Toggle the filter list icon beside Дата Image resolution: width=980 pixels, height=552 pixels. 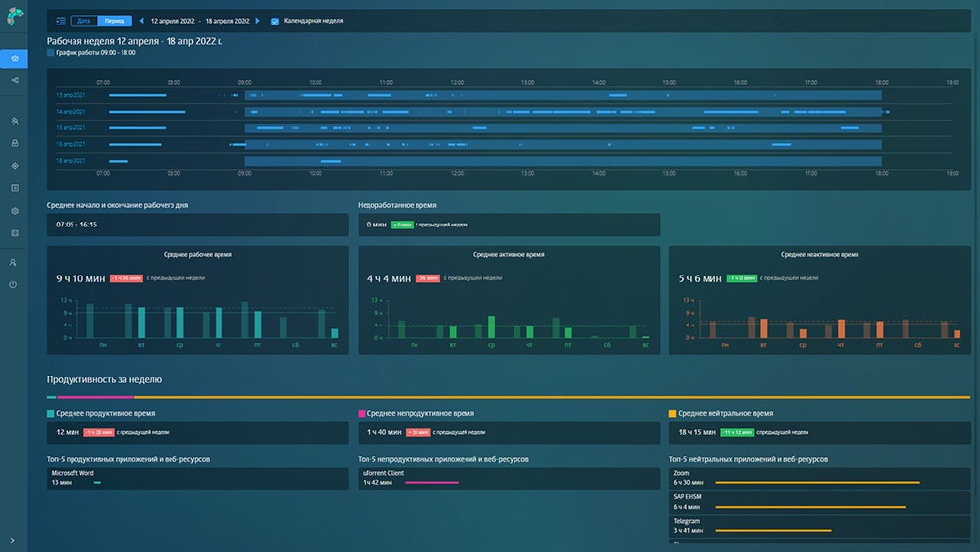[61, 21]
